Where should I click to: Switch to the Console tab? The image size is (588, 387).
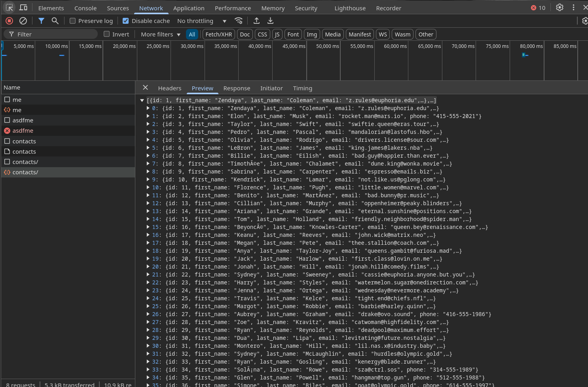coord(85,8)
